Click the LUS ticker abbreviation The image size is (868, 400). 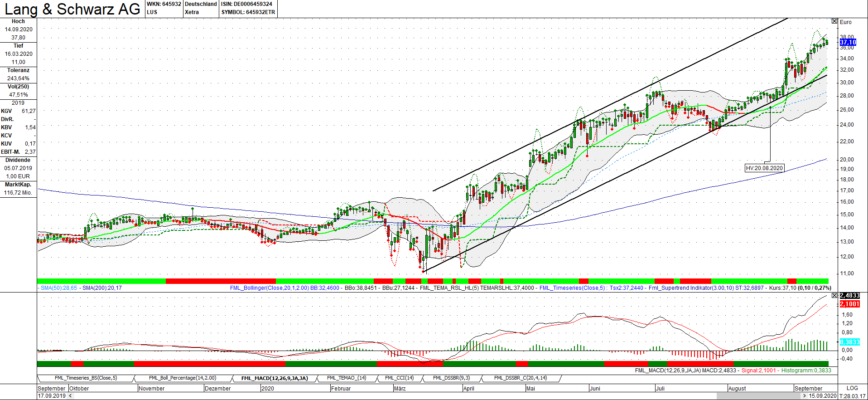click(x=152, y=12)
